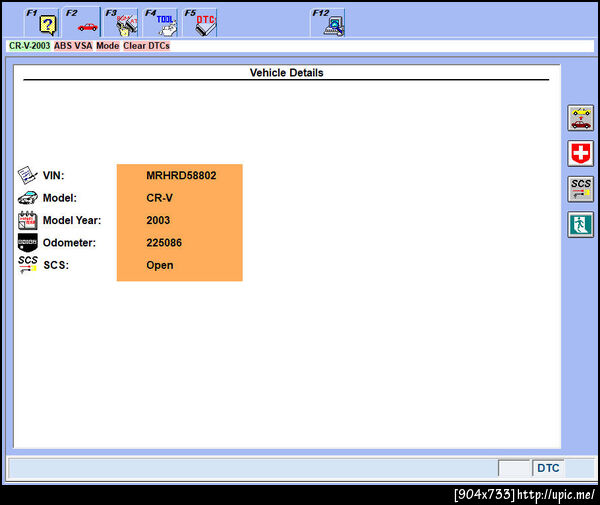Select the Mode breadcrumb
The image size is (600, 505).
point(108,46)
